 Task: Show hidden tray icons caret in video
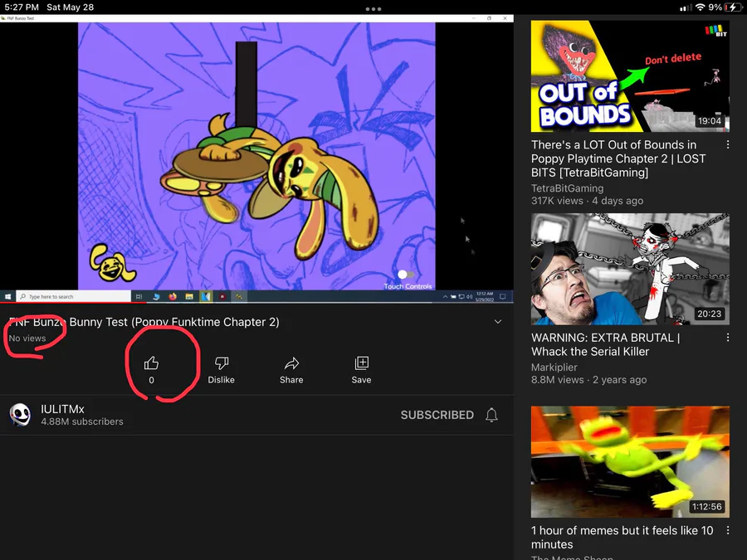click(x=445, y=297)
